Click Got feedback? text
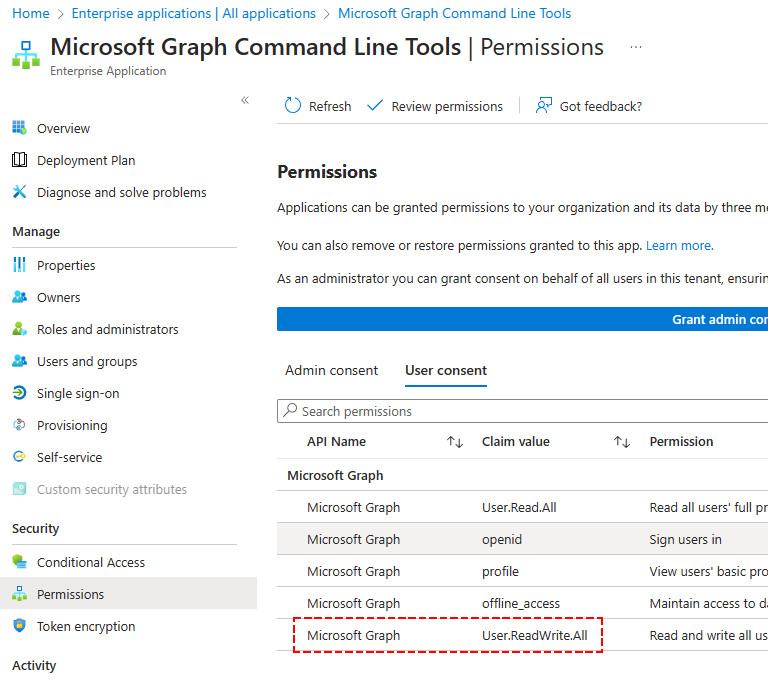This screenshot has height=681, width=768. (601, 106)
